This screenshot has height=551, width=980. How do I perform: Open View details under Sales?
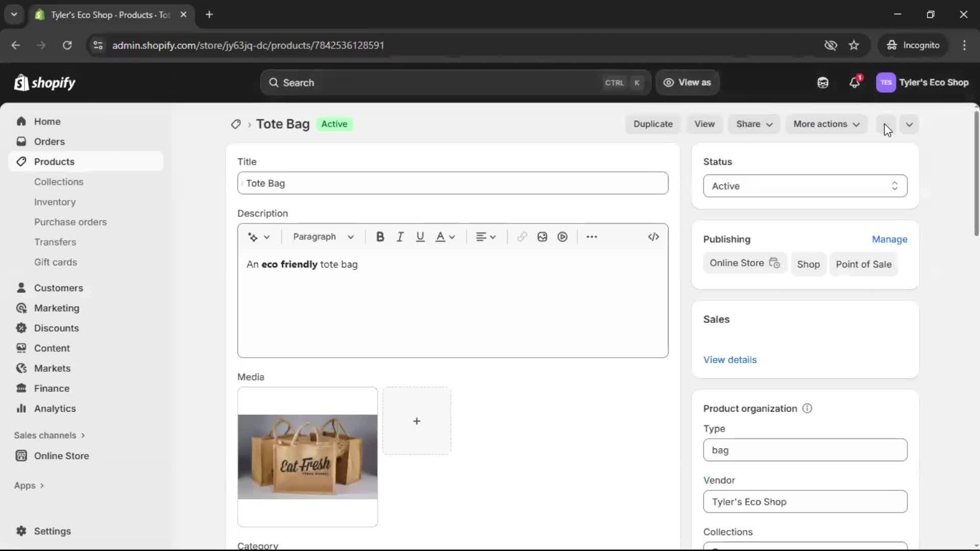coord(730,360)
